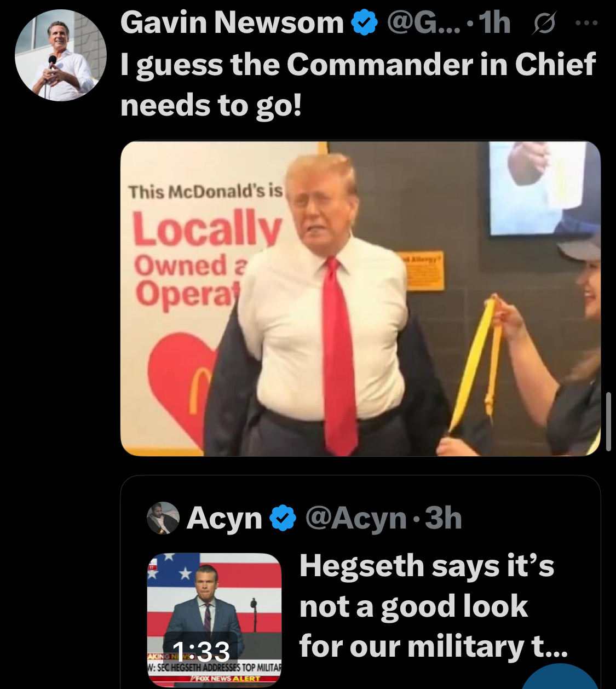Viewport: 616px width, 689px height.
Task: Play the Hegseth Fox News video thumbnail
Action: 214,619
